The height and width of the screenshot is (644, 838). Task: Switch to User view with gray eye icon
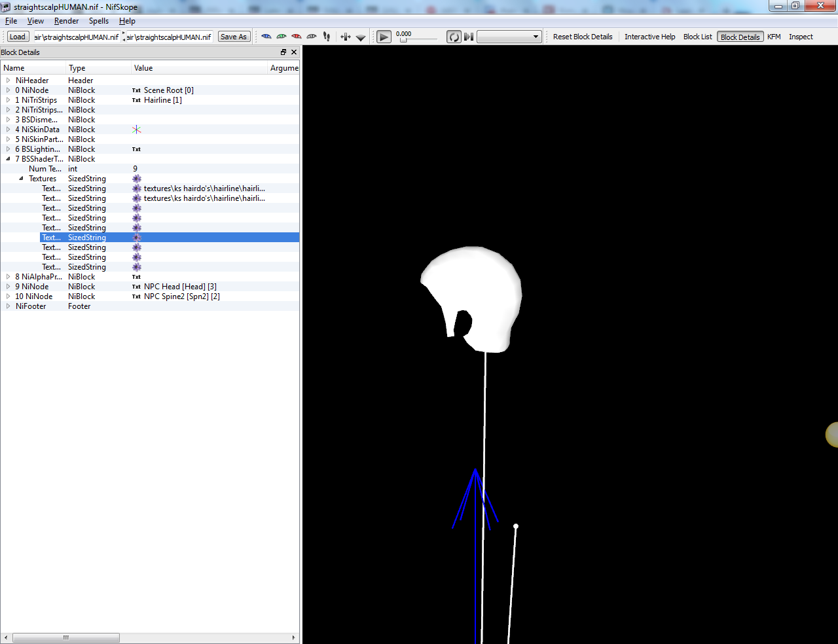pyautogui.click(x=311, y=37)
